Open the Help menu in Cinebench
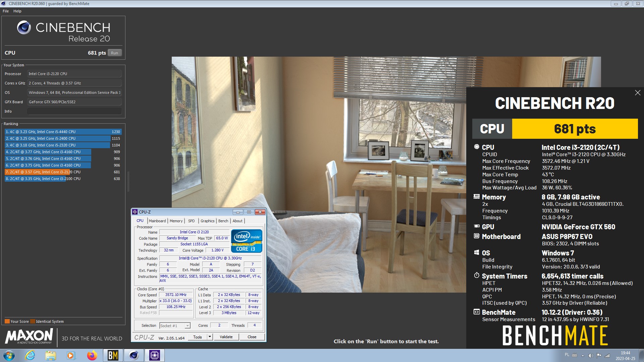Screen dimensions: 644x362 17,11
